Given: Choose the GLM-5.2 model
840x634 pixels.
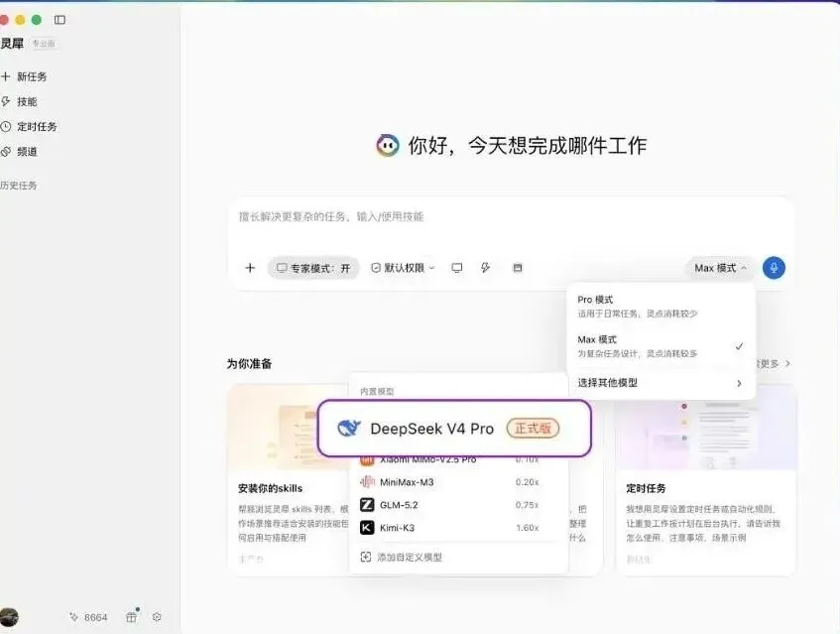Looking at the screenshot, I should [458, 505].
